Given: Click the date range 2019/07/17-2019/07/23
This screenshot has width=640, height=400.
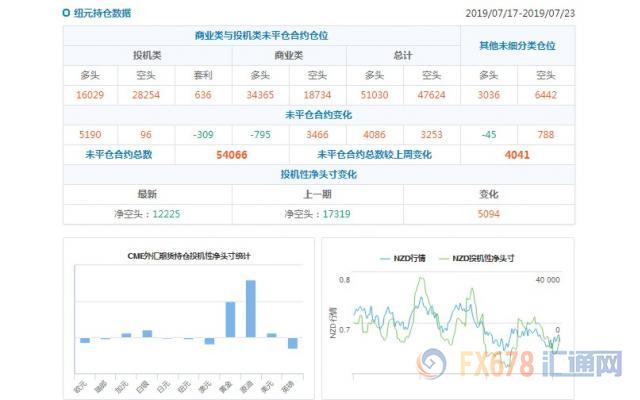Looking at the screenshot, I should click(x=520, y=13).
